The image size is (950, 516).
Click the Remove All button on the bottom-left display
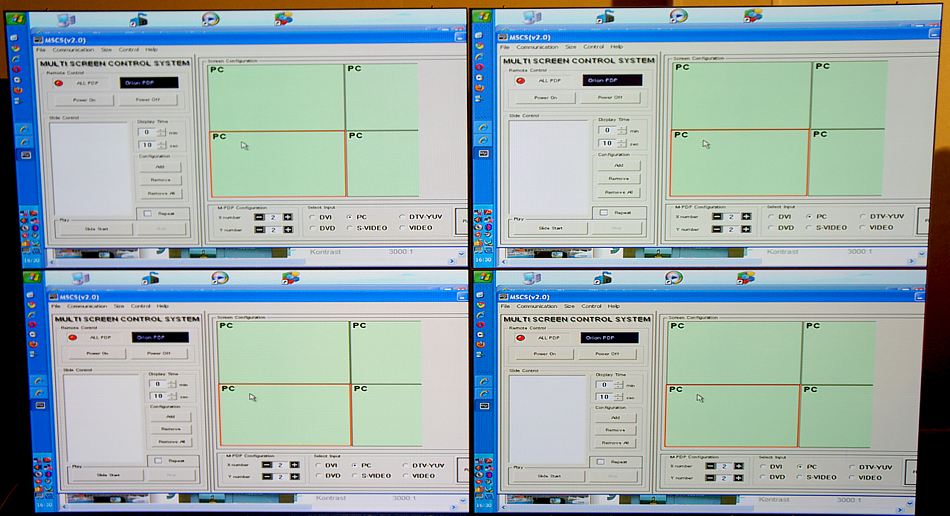tap(168, 441)
